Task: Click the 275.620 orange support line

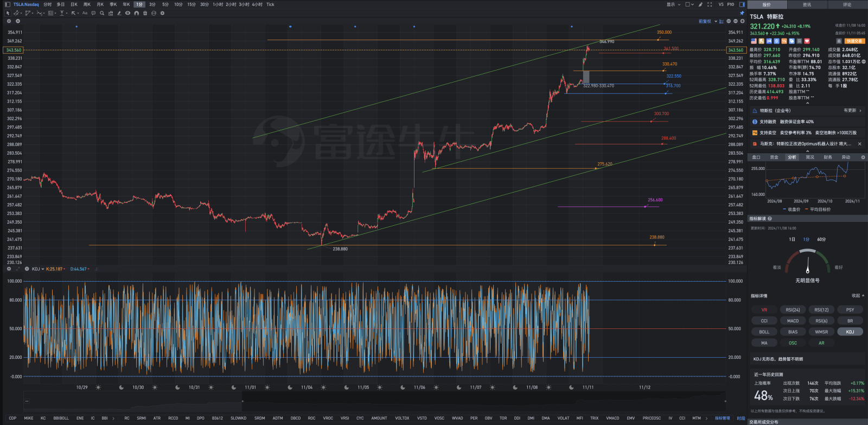Action: (x=515, y=168)
